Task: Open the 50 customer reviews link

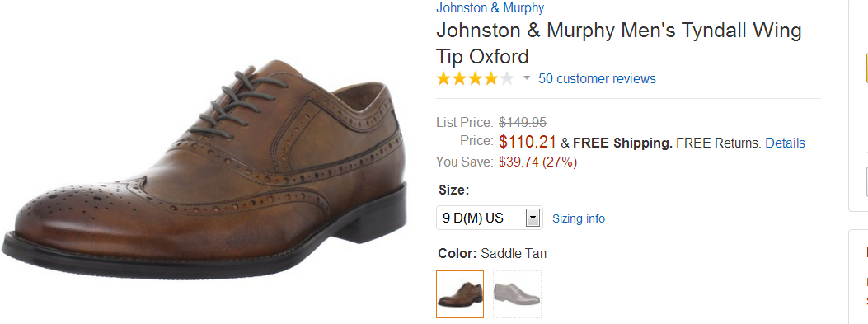Action: 597,78
